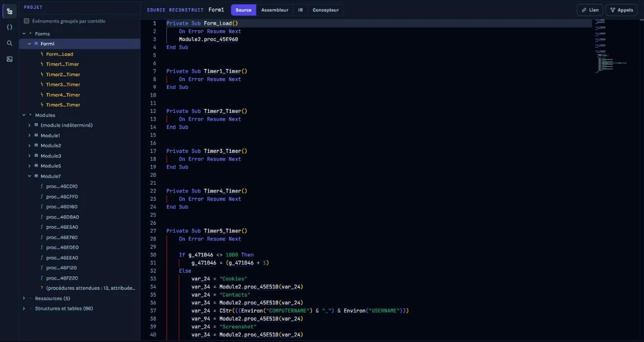Click the module icon beside Module2
The width and height of the screenshot is (644, 342).
[36, 146]
